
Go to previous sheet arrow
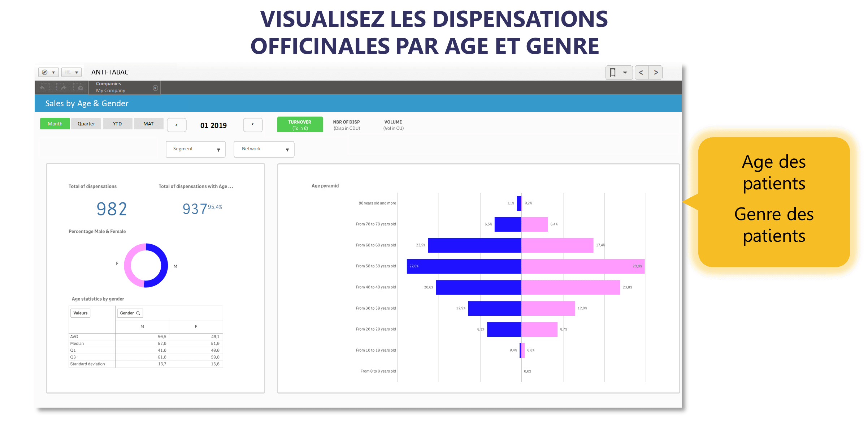click(x=641, y=73)
